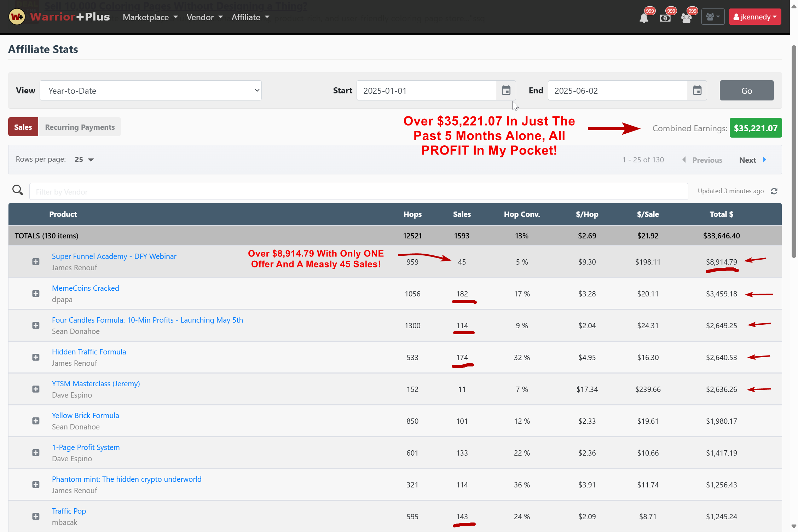The height and width of the screenshot is (532, 798).
Task: Open the Rows per page dropdown
Action: [84, 160]
